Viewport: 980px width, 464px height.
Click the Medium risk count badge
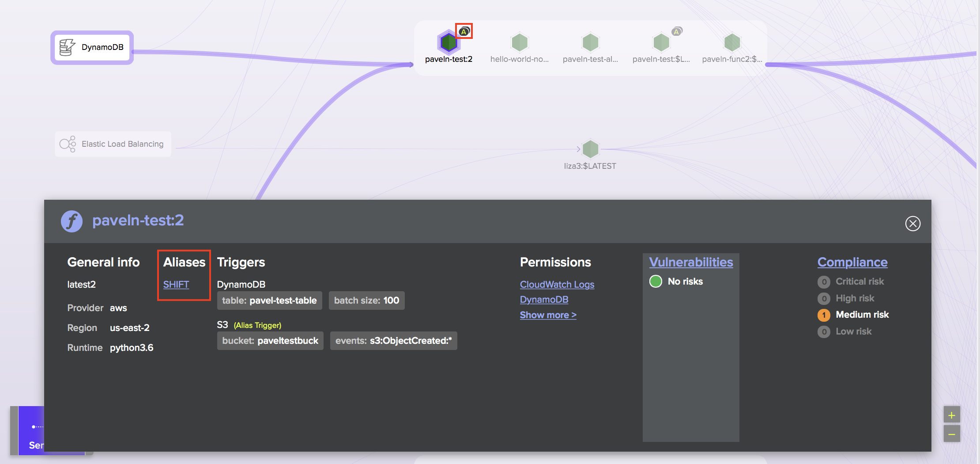824,315
